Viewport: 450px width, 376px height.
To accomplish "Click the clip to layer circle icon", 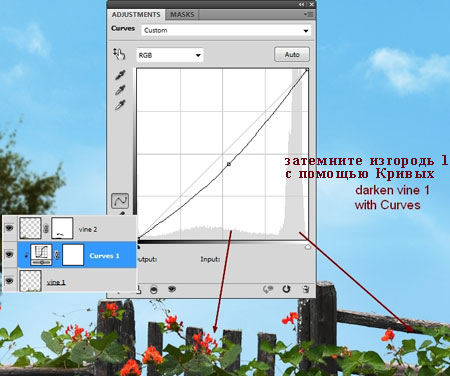I will [154, 289].
